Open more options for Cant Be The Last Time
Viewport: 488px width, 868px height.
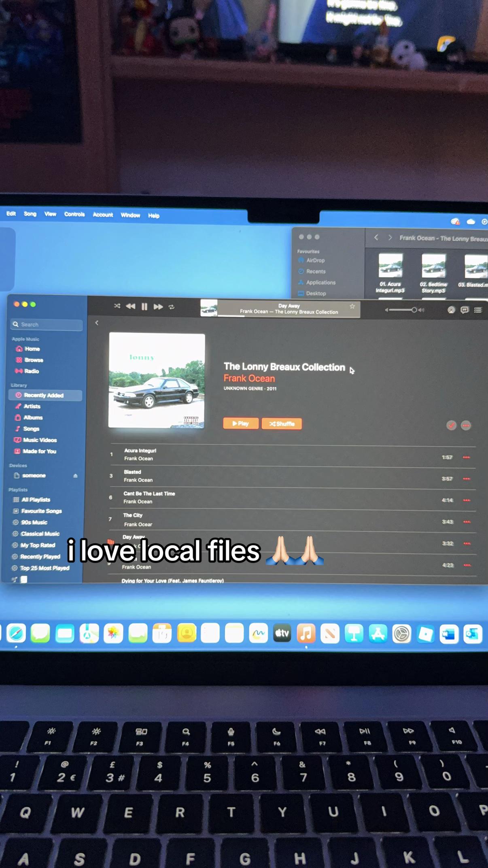[x=467, y=500]
